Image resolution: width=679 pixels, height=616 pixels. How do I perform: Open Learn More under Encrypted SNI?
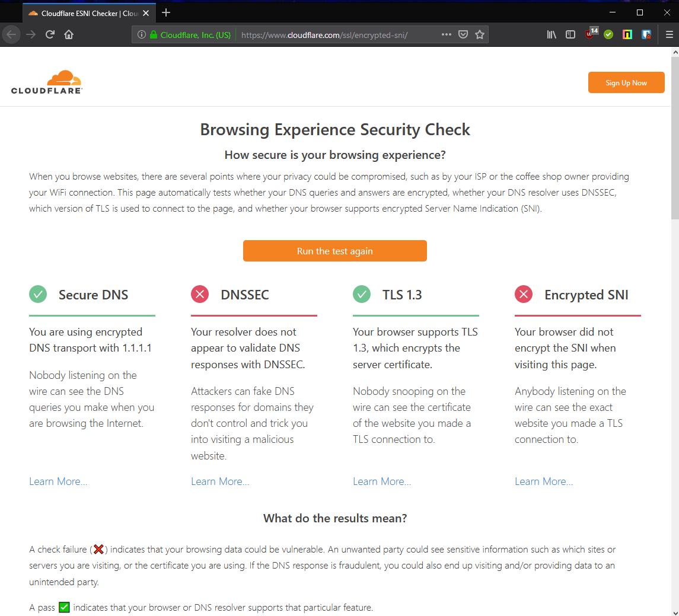click(x=543, y=481)
